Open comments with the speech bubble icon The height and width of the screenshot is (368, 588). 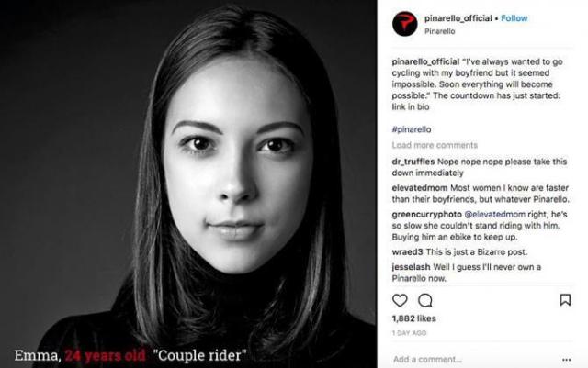[425, 300]
